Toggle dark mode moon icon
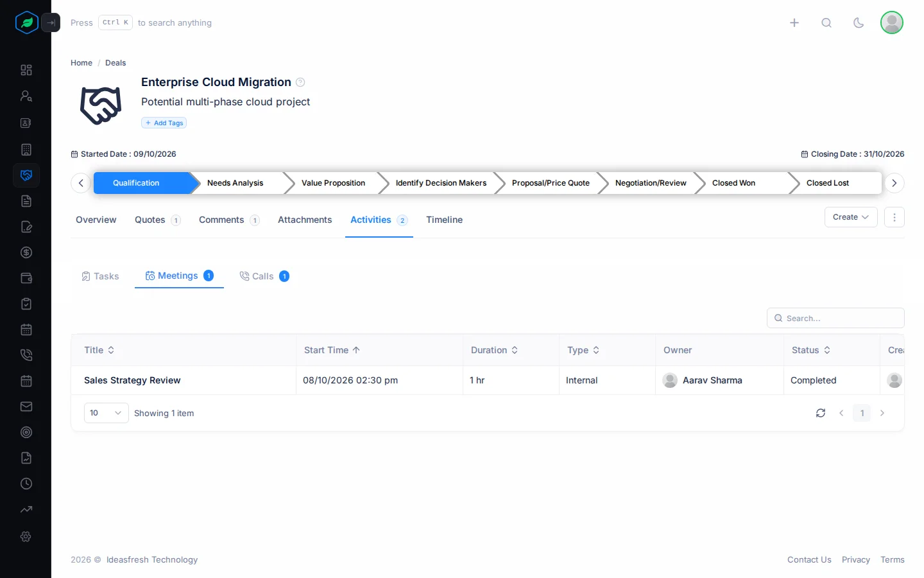 click(859, 22)
